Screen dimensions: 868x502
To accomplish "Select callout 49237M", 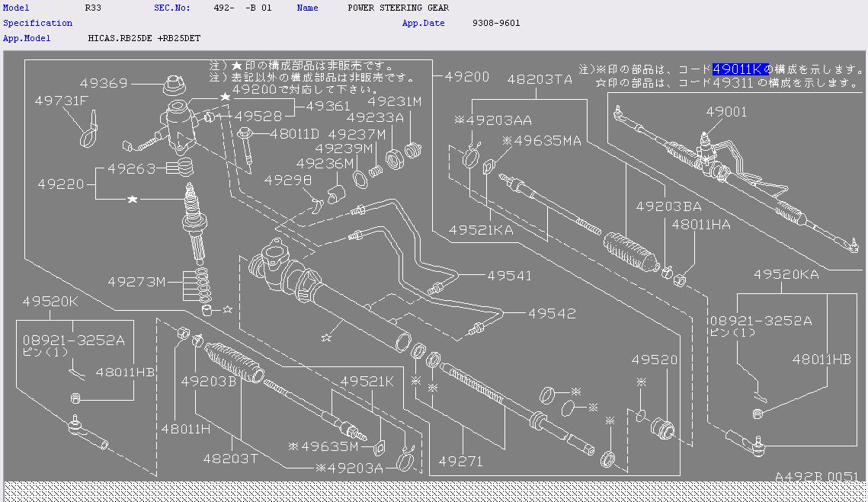I will point(357,135).
